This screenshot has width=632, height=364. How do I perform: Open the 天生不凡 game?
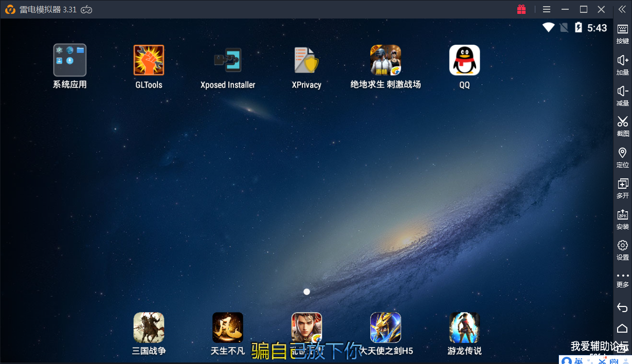(228, 327)
